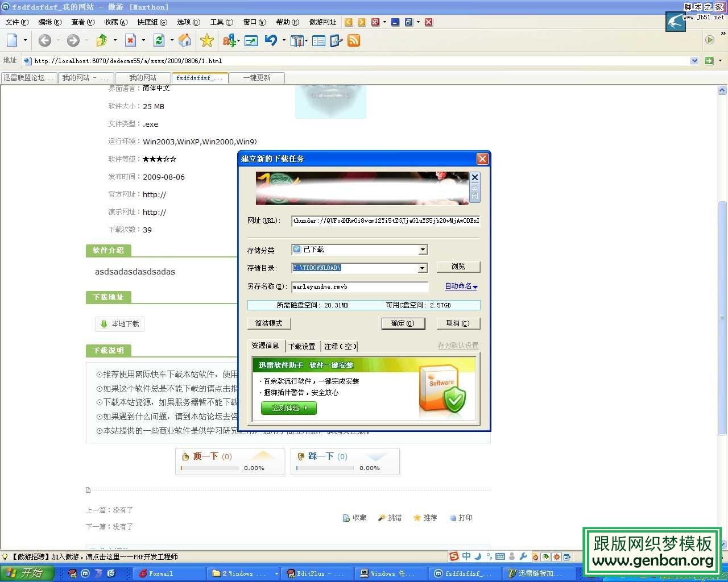Toggle the moon night-mode icon in status bar
728x582 pixels.
tap(478, 556)
